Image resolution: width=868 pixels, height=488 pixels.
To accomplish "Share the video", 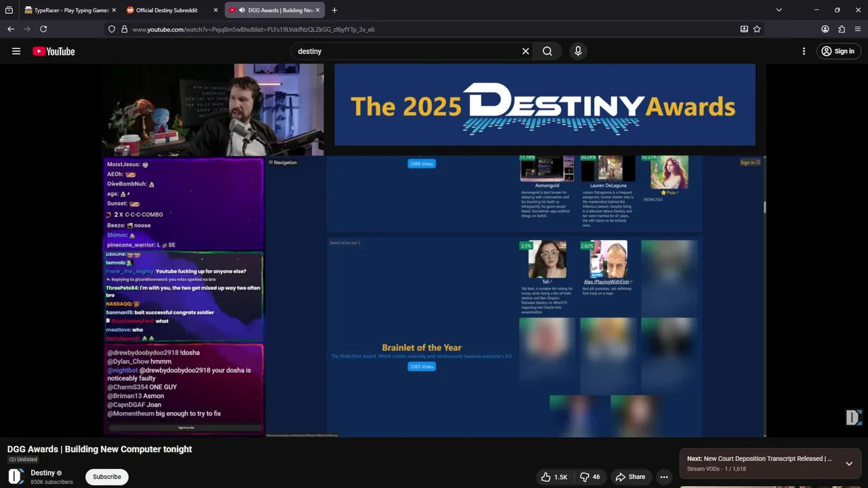I will (630, 477).
